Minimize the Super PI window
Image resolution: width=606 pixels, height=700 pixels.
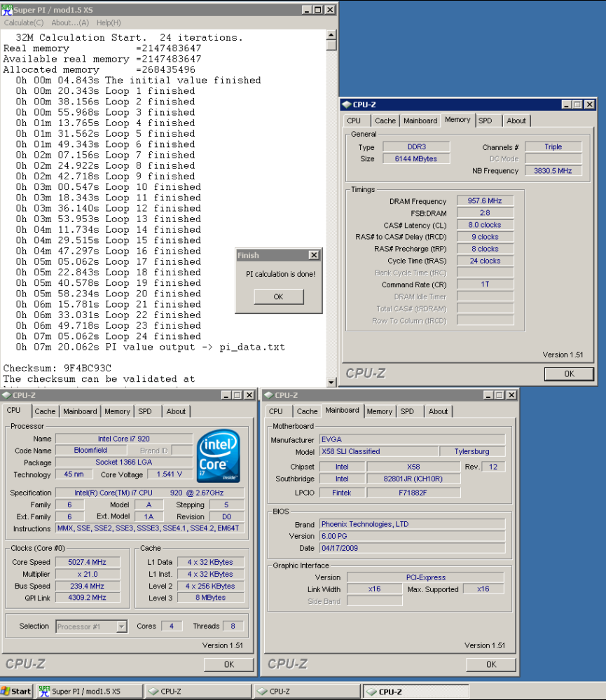(307, 10)
